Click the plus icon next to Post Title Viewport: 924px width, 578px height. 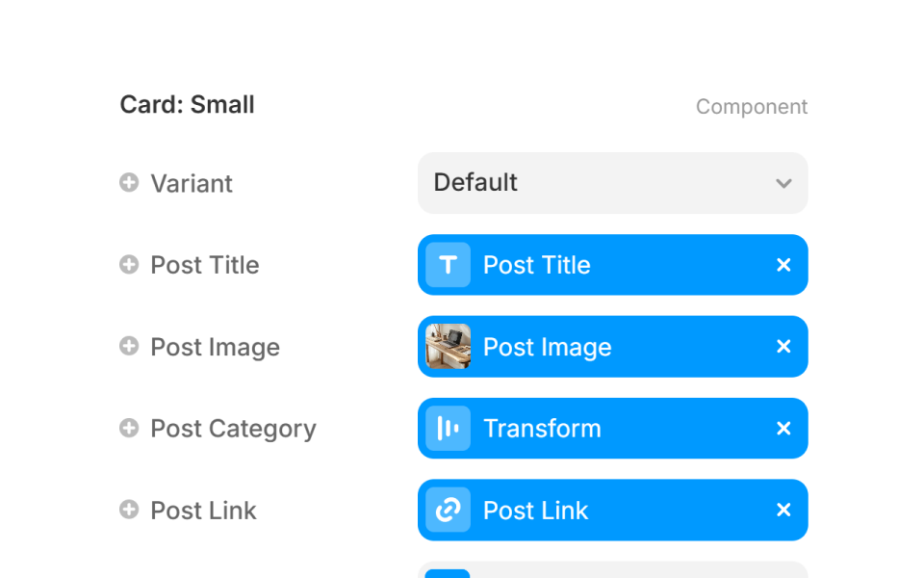point(129,265)
